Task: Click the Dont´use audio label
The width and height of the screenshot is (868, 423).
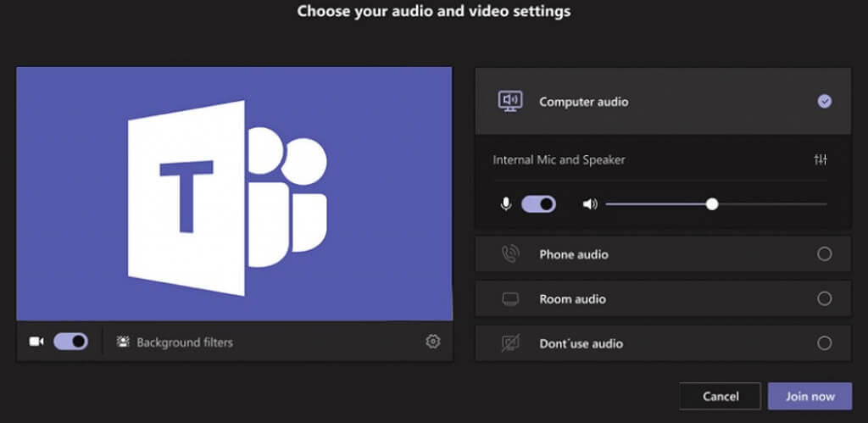Action: [581, 344]
